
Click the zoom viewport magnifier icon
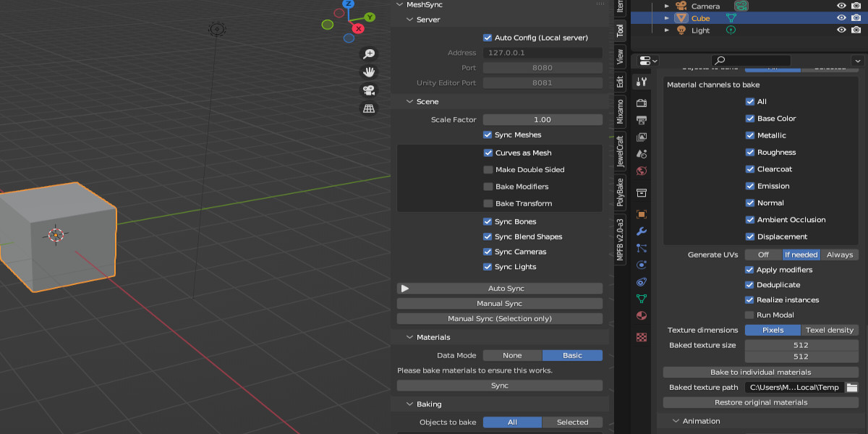369,54
